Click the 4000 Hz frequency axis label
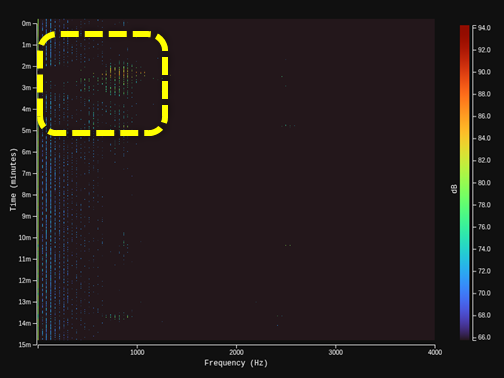 tap(435, 352)
